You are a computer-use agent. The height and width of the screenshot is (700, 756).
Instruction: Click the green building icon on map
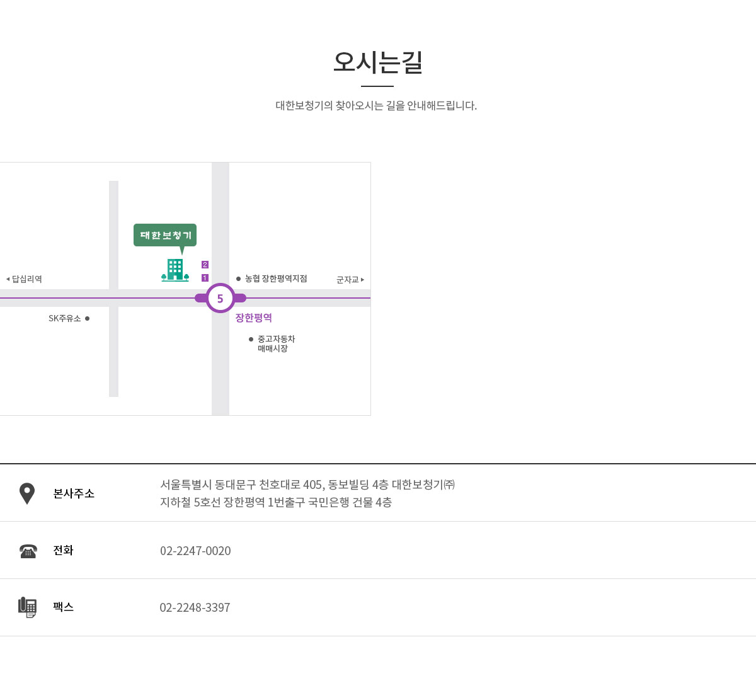point(175,270)
